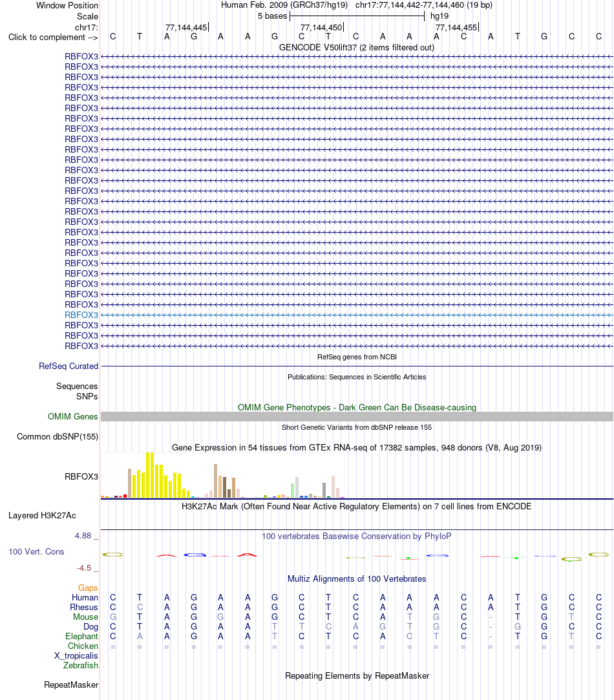This screenshot has height=700, width=614.
Task: Click the Sequences track label
Action: coord(77,386)
